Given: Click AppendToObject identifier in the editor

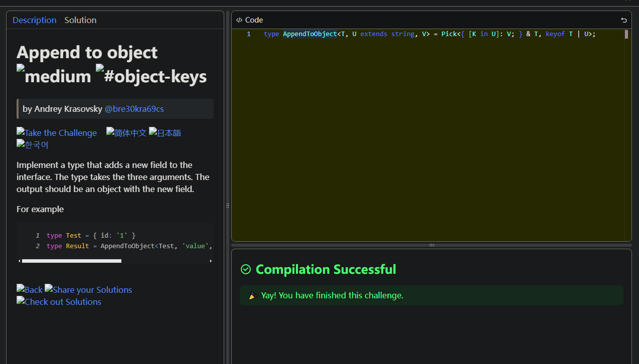Looking at the screenshot, I should point(310,34).
